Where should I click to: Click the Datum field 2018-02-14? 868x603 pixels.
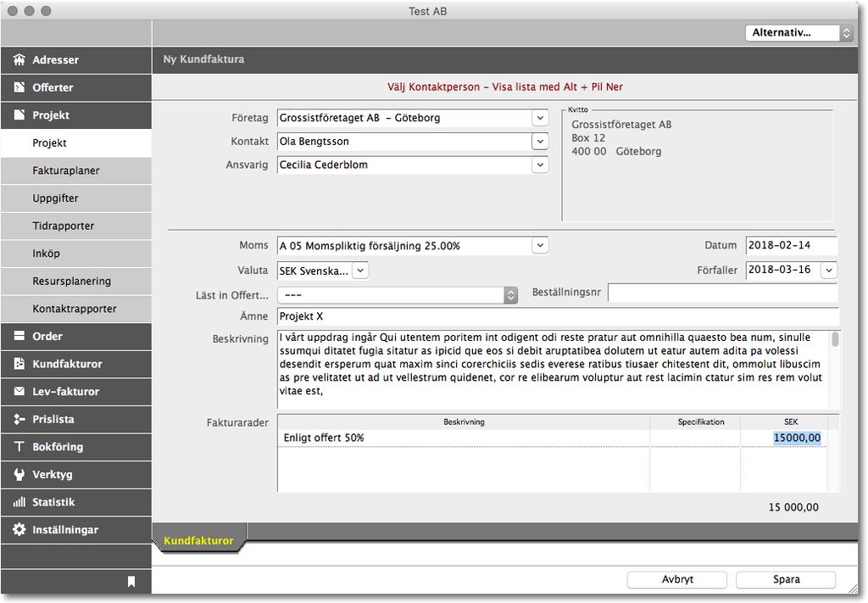point(792,245)
